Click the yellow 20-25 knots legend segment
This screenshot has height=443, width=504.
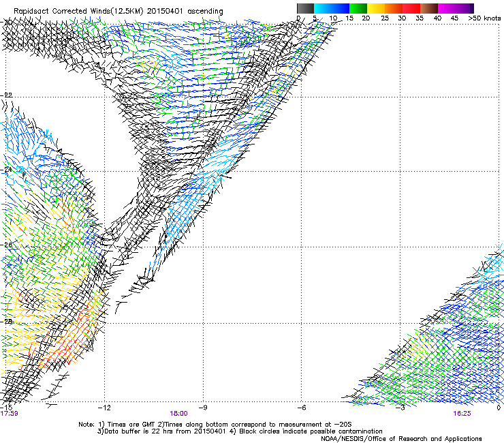coord(376,8)
